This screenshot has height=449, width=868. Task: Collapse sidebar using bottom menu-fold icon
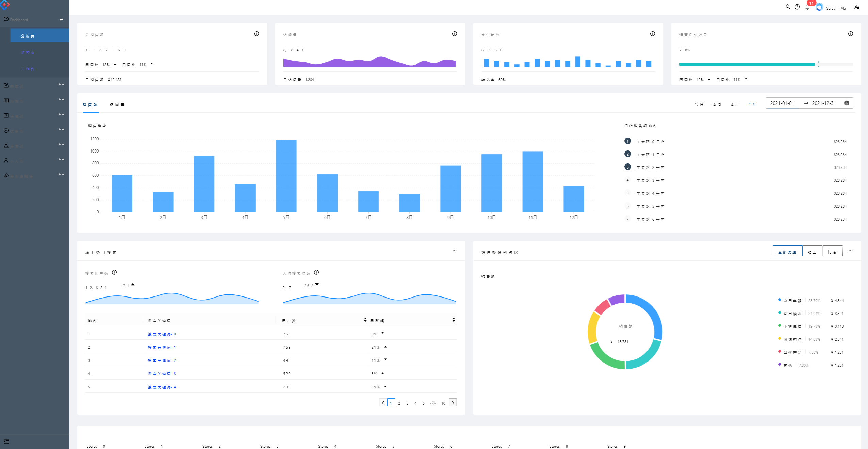pyautogui.click(x=6, y=441)
